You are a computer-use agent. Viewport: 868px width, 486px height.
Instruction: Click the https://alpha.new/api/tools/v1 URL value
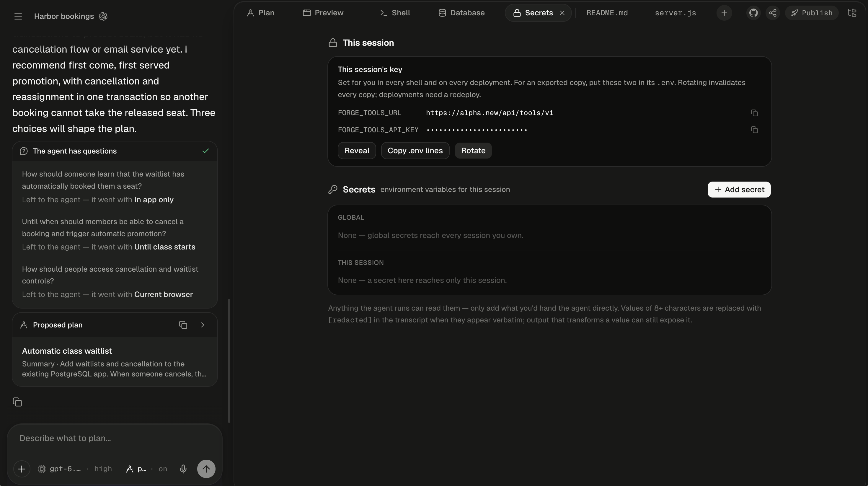(490, 113)
